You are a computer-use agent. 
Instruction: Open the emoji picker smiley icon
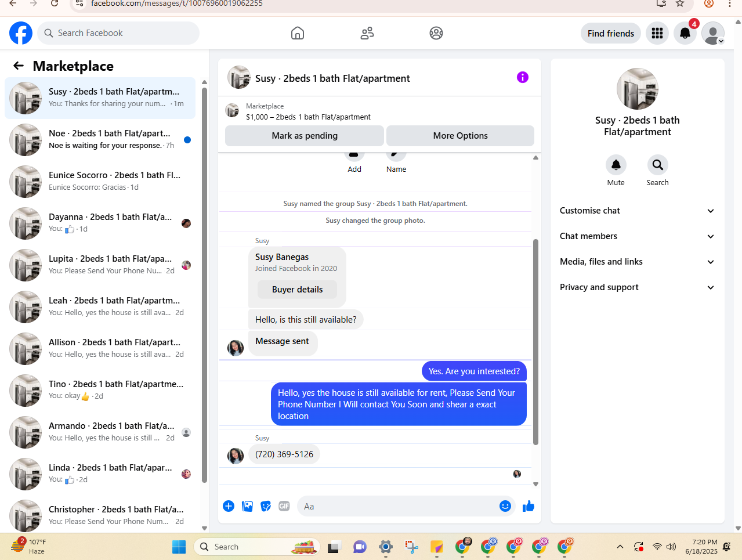[505, 506]
